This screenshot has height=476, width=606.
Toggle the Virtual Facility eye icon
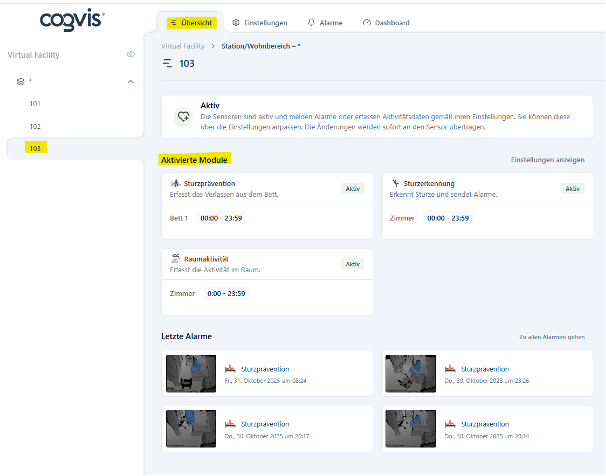click(x=131, y=54)
